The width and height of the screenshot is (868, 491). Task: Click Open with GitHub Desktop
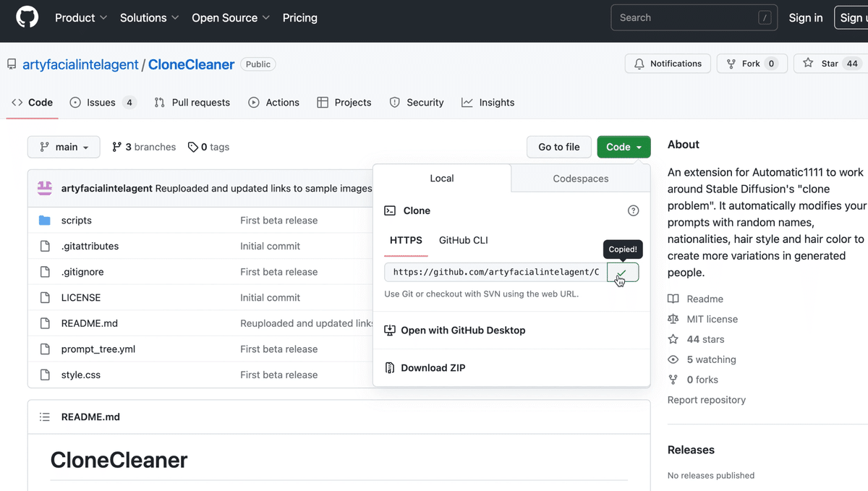click(463, 330)
